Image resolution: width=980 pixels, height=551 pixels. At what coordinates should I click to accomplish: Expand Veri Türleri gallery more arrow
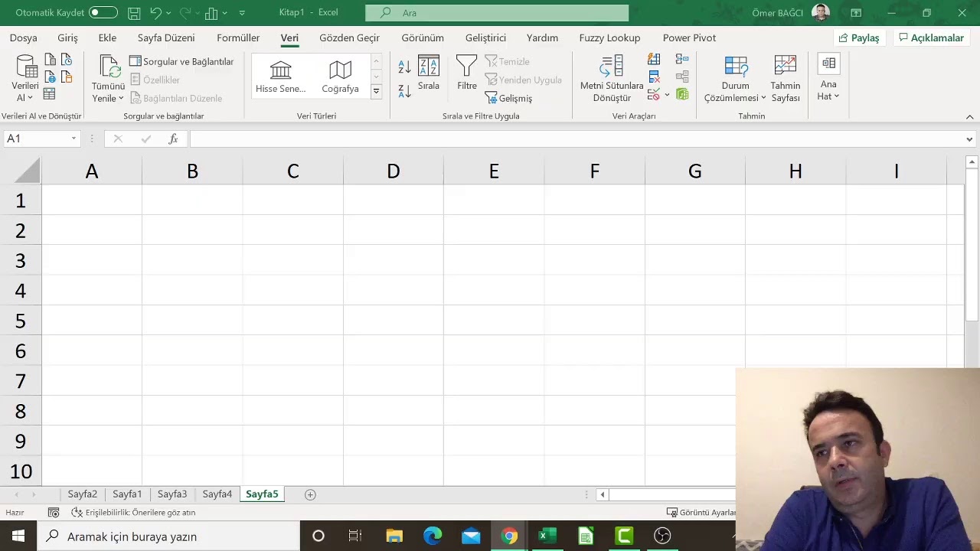(376, 91)
